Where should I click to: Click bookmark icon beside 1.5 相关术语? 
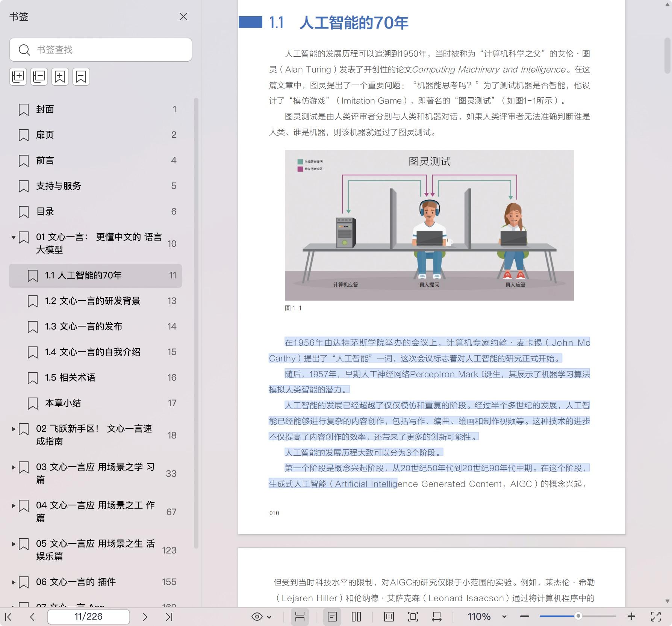tap(33, 378)
